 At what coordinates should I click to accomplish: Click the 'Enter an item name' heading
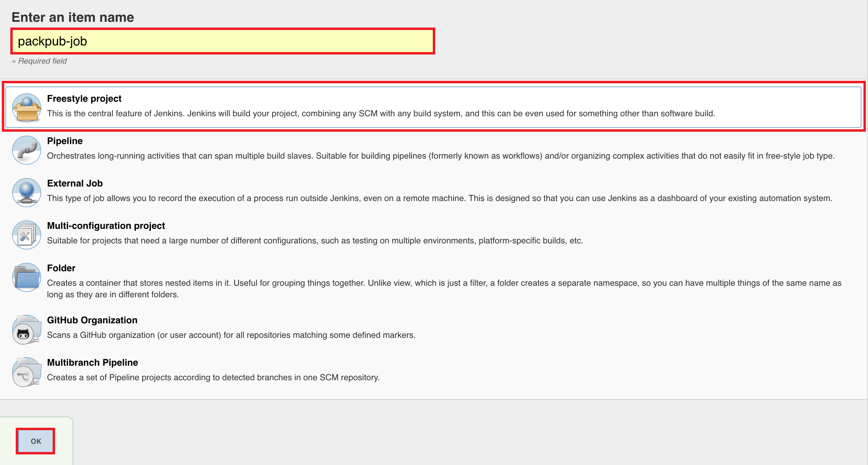click(x=73, y=17)
